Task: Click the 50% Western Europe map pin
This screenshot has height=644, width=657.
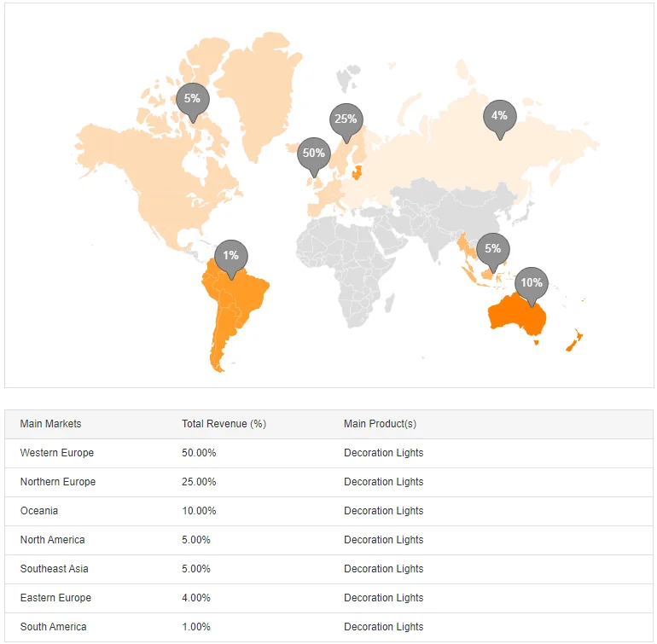Action: (x=313, y=154)
